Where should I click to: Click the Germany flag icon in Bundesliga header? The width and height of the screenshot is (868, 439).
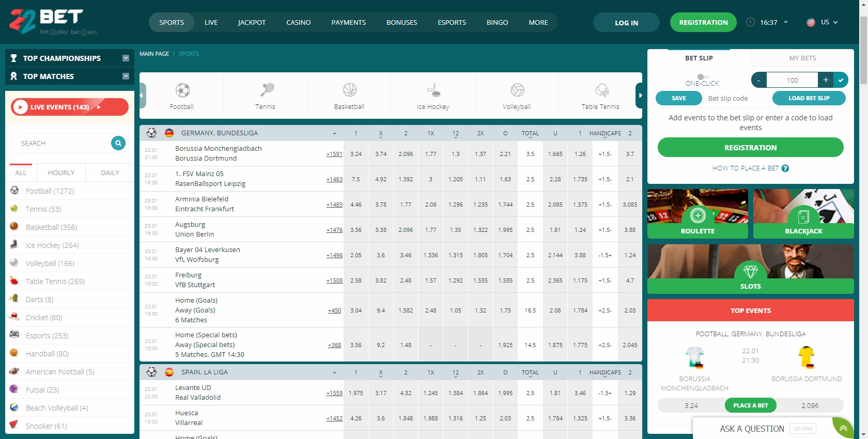pos(169,133)
